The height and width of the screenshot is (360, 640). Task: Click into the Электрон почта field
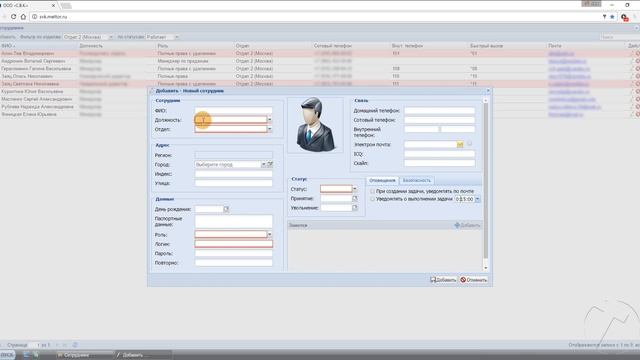point(430,144)
